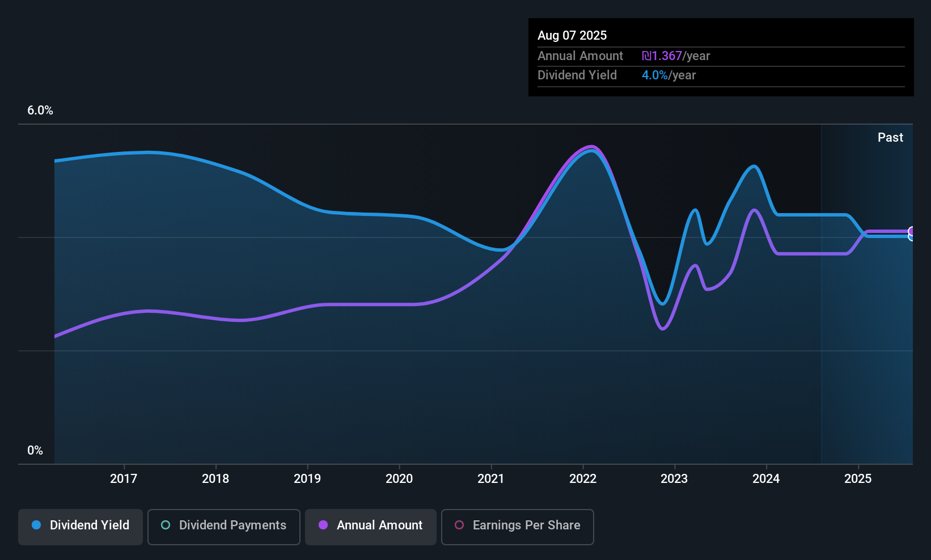Image resolution: width=931 pixels, height=560 pixels.
Task: Click the teal Dividend Payments legend circle
Action: [166, 525]
